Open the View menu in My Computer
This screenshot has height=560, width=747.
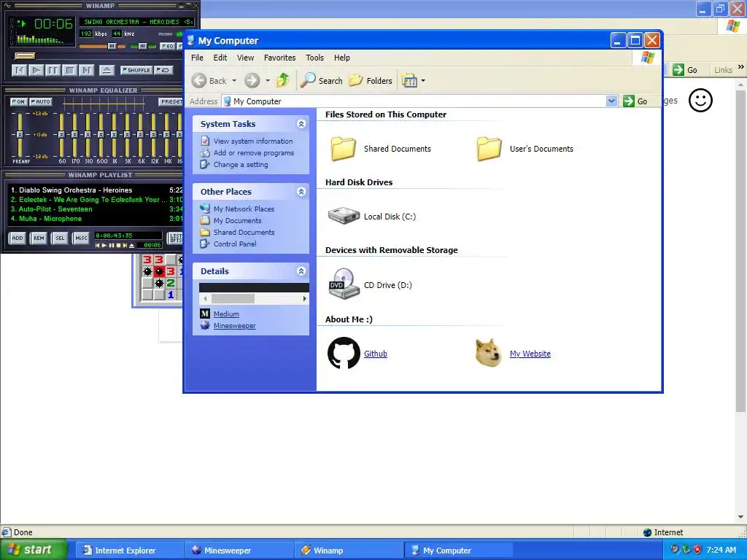tap(245, 58)
